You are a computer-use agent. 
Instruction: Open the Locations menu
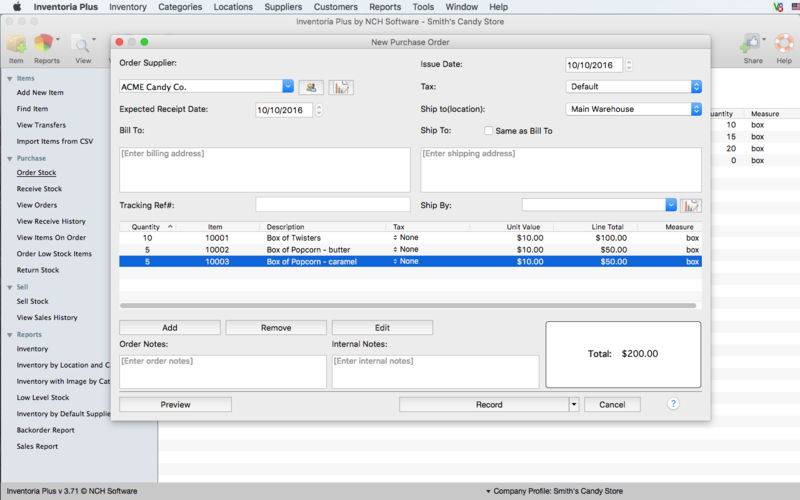tap(233, 7)
